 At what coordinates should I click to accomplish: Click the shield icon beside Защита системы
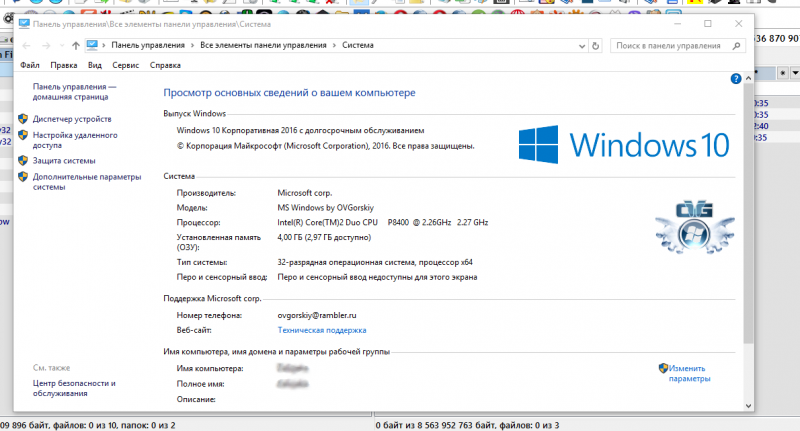point(23,160)
